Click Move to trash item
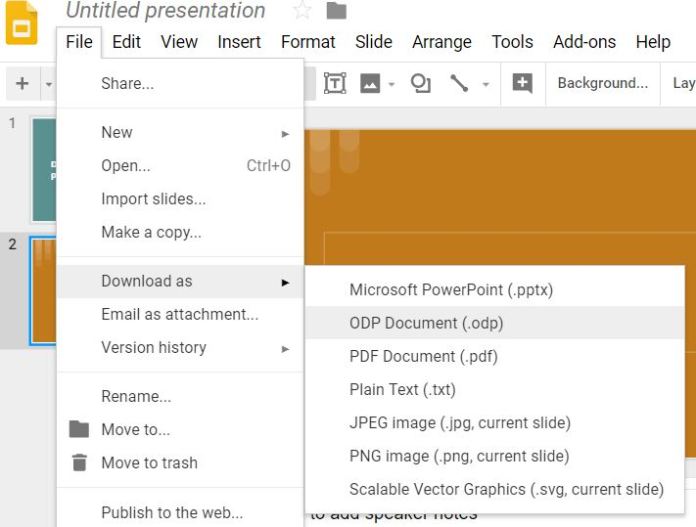696x527 pixels. click(180, 463)
